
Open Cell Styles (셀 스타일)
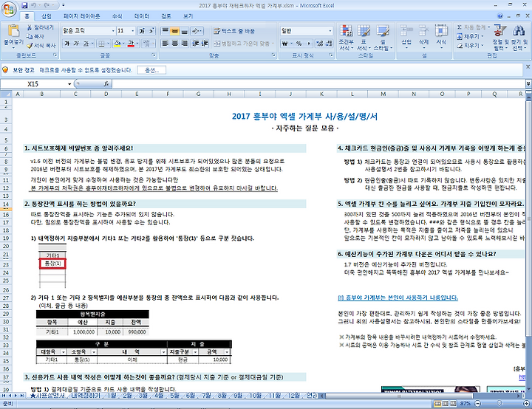(x=383, y=38)
